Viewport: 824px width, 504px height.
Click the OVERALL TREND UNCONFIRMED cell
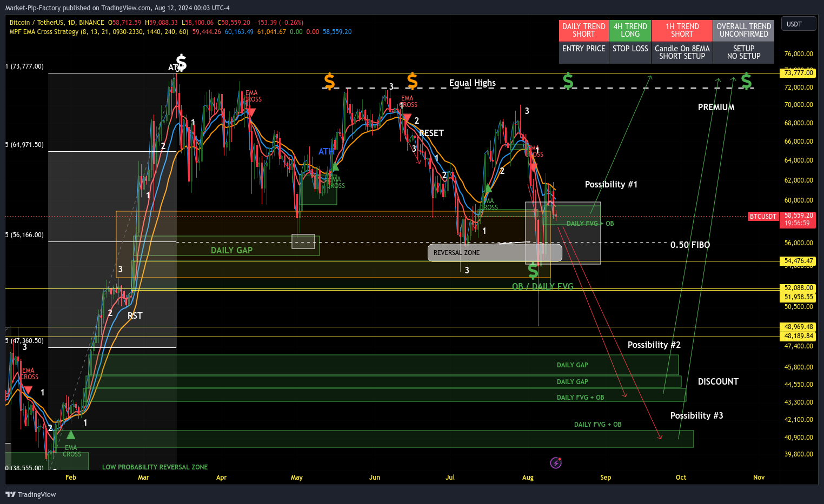[744, 30]
